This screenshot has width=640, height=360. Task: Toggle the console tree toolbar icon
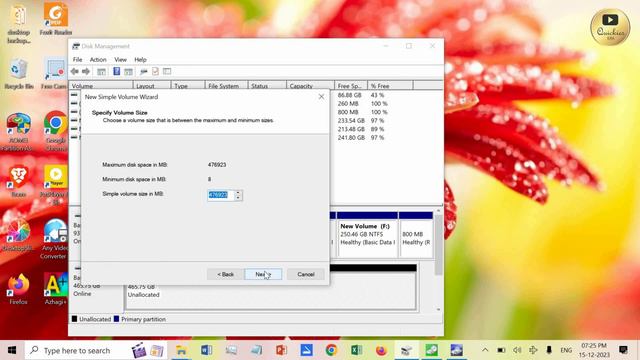101,72
